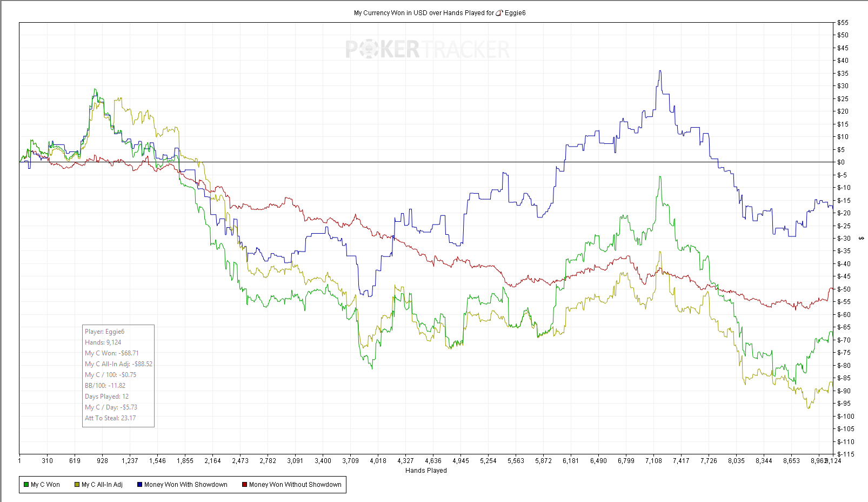Viewport: 868px width, 502px height.
Task: Click the red Money Won Without Showdown swatch
Action: 244,485
